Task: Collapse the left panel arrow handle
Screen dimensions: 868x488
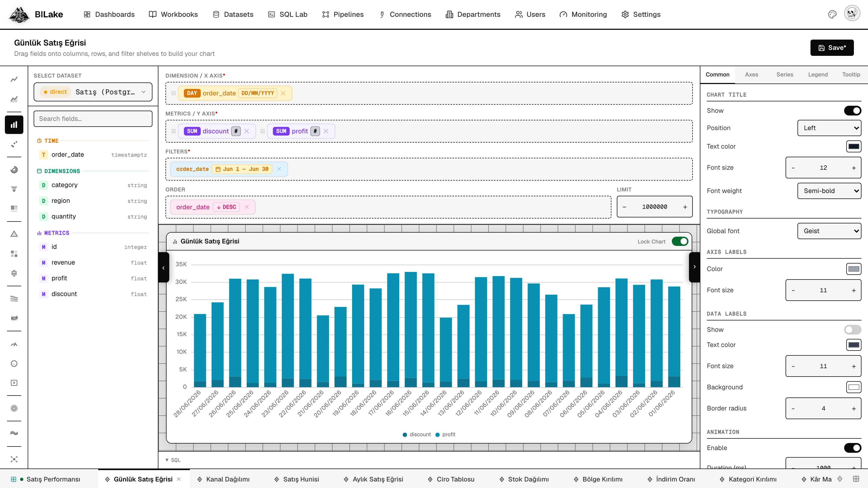Action: click(163, 267)
